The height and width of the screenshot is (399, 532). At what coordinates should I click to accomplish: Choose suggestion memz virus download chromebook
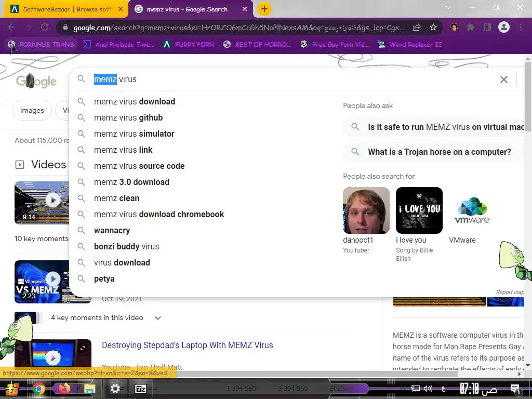(x=159, y=215)
